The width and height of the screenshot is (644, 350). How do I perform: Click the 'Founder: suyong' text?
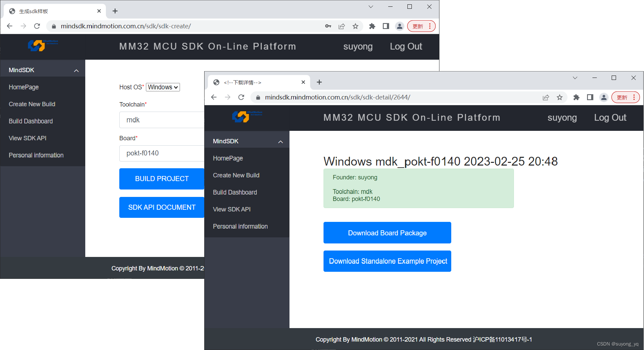click(x=355, y=177)
